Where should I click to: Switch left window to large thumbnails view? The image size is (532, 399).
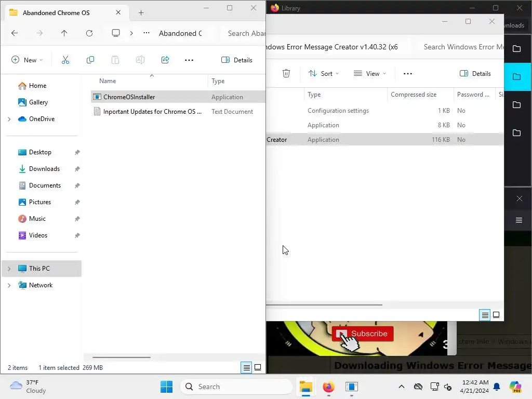tap(258, 367)
